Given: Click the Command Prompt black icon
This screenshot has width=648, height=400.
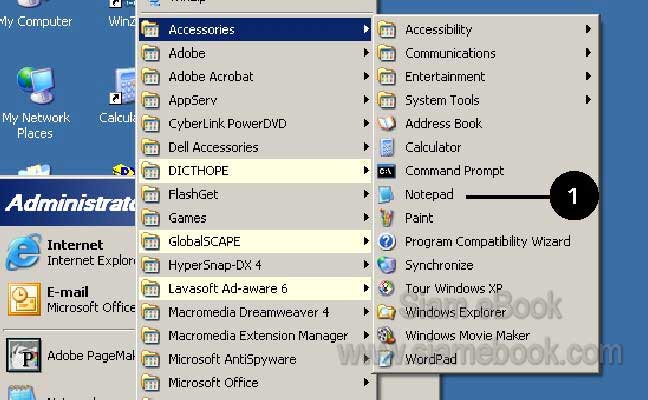Looking at the screenshot, I should [x=386, y=171].
